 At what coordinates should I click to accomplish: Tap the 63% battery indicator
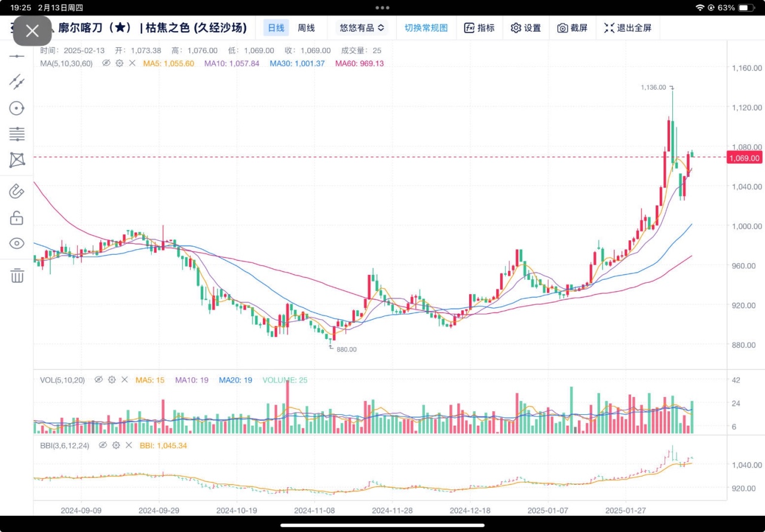[736, 8]
